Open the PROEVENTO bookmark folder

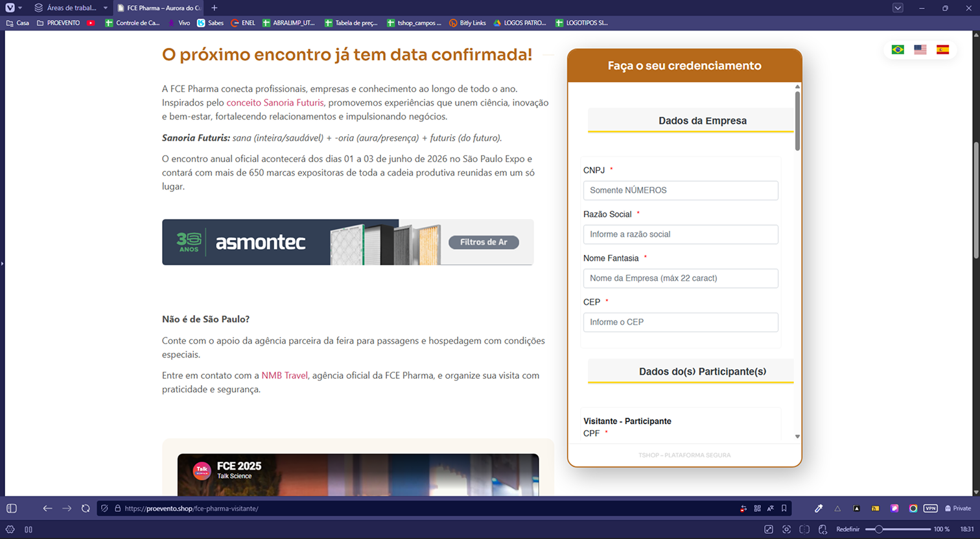(x=58, y=23)
